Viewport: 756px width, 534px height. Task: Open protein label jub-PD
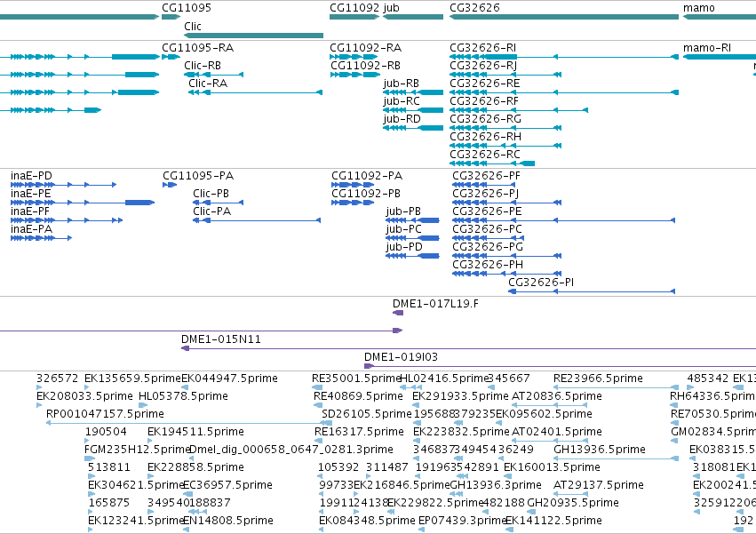(x=404, y=247)
